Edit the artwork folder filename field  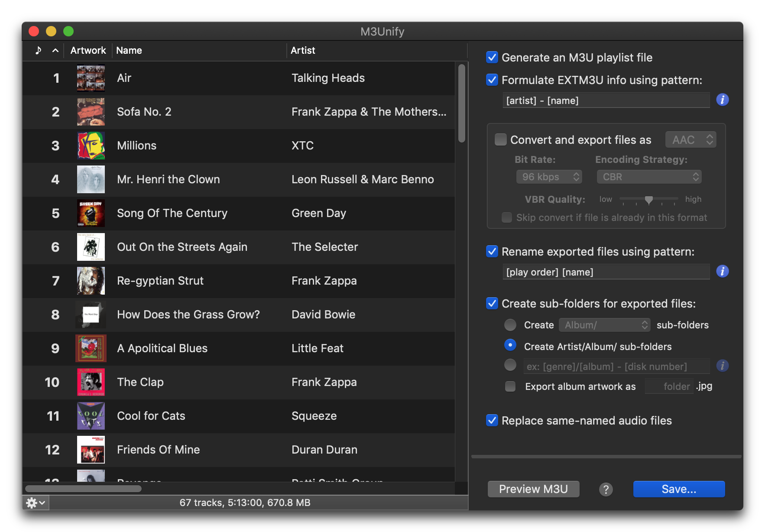(669, 386)
